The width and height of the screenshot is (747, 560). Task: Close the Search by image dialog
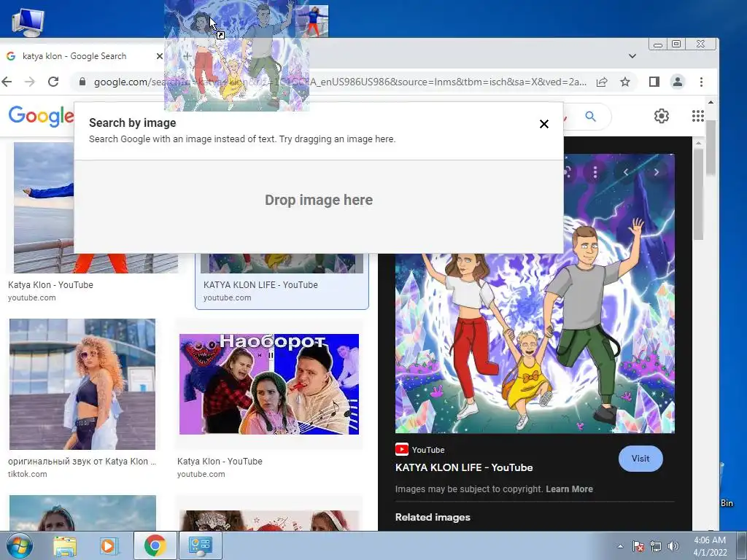pos(543,124)
